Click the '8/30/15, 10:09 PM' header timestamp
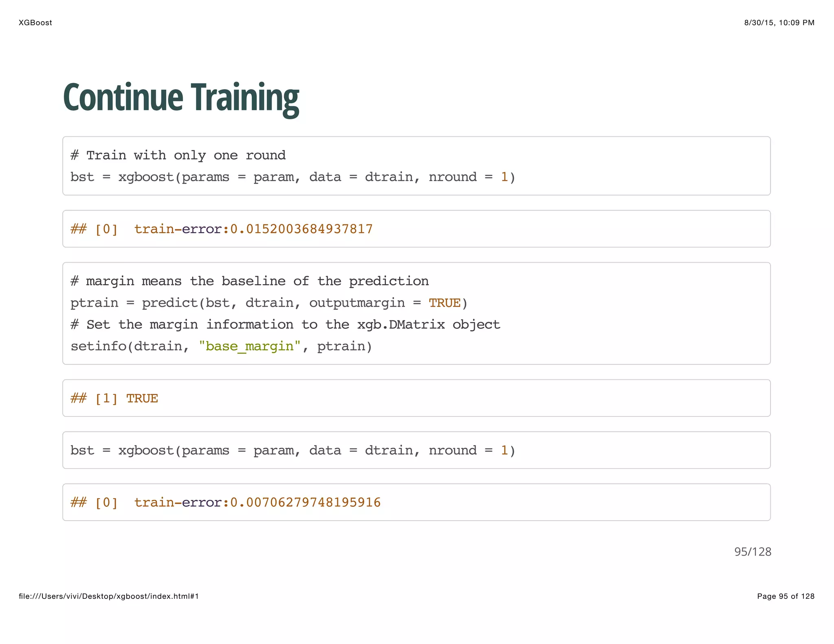 point(779,23)
